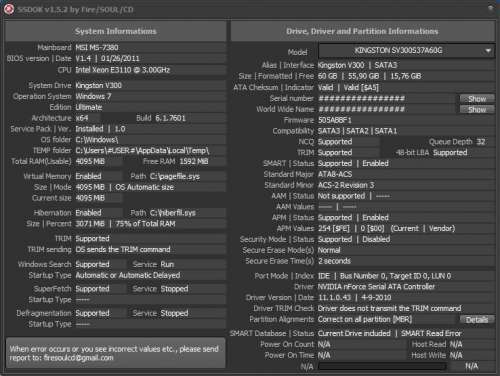The width and height of the screenshot is (500, 376).
Task: Select System Drive value Kingston V300
Action: click(x=98, y=86)
